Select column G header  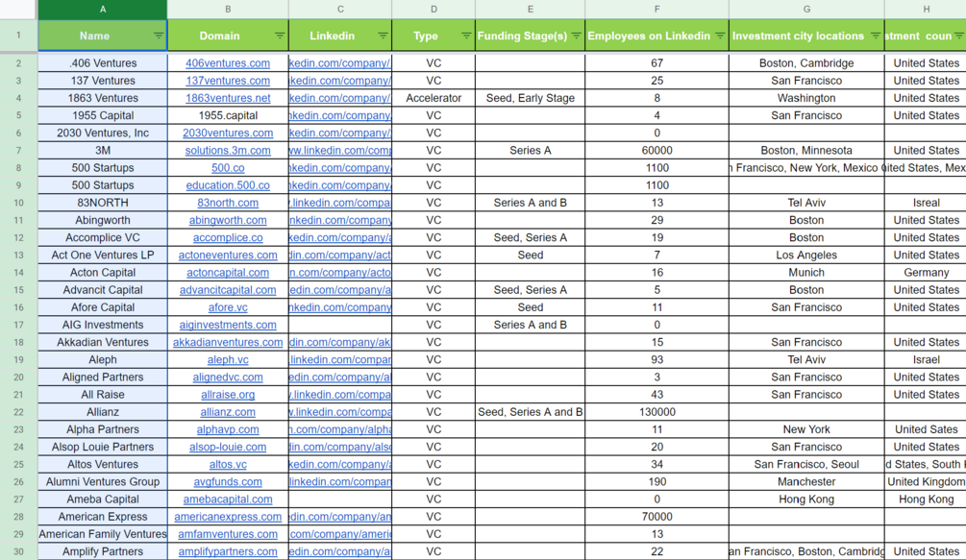pos(806,10)
